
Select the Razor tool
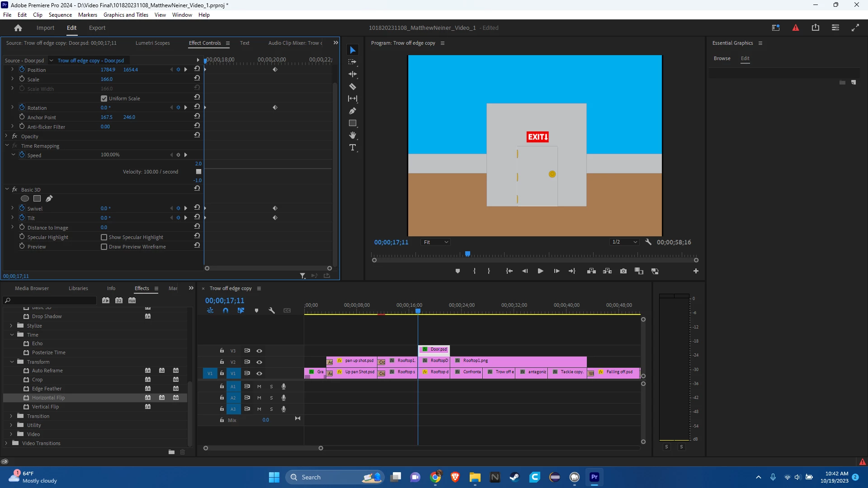353,86
